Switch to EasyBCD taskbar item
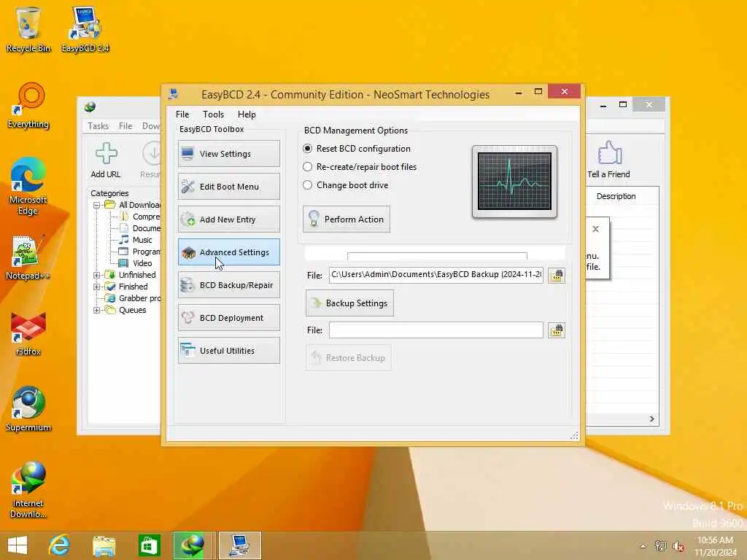This screenshot has height=560, width=747. (x=239, y=545)
